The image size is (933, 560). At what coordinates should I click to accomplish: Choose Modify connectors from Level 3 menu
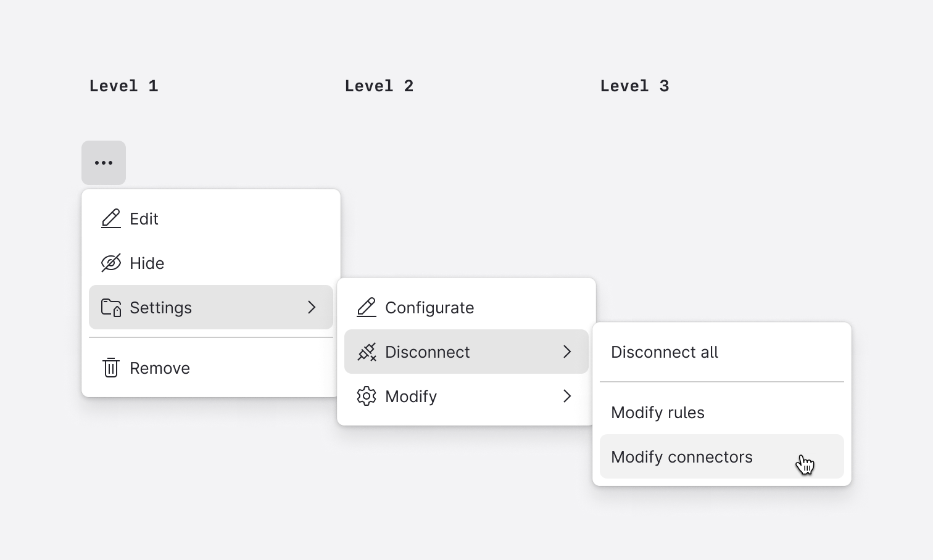pos(681,456)
